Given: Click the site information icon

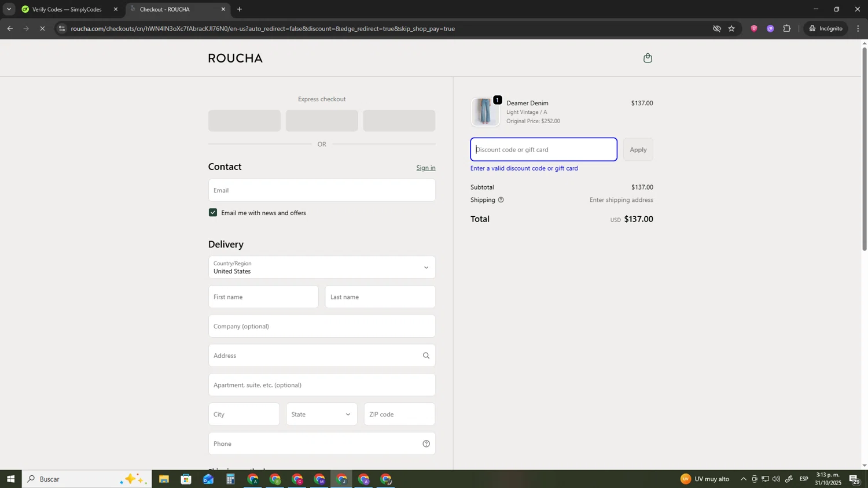Looking at the screenshot, I should [x=62, y=28].
